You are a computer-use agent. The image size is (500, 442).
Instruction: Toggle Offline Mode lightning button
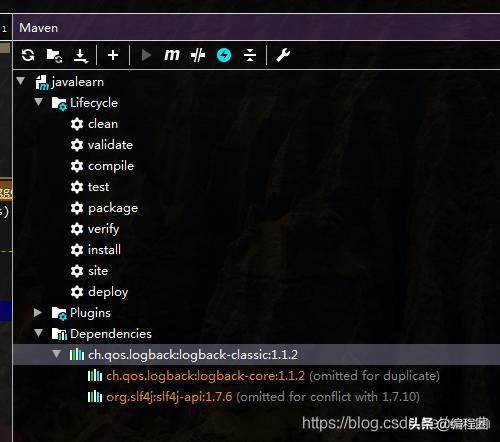point(224,55)
